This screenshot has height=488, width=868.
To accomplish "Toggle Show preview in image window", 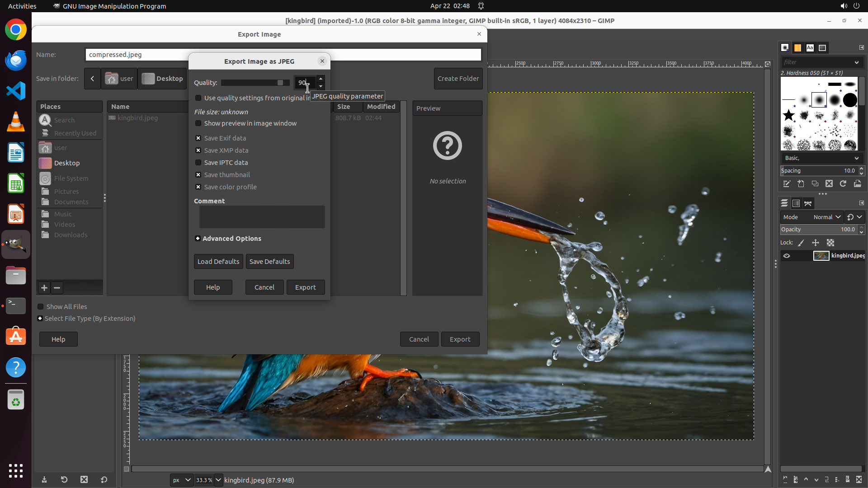I will coord(198,123).
